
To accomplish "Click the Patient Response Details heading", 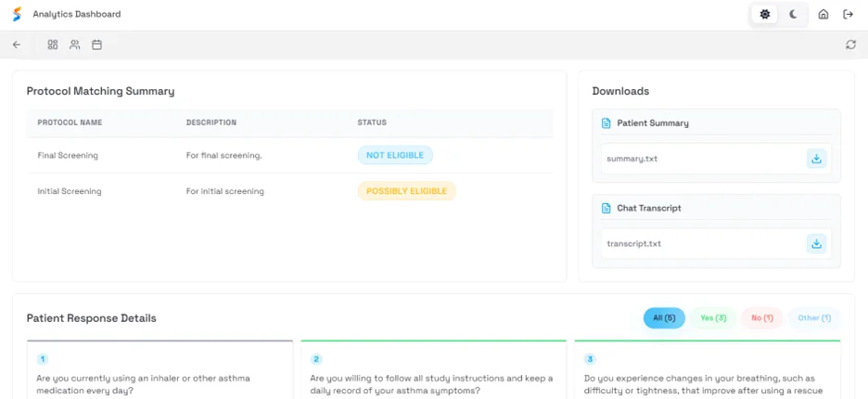I will click(91, 318).
